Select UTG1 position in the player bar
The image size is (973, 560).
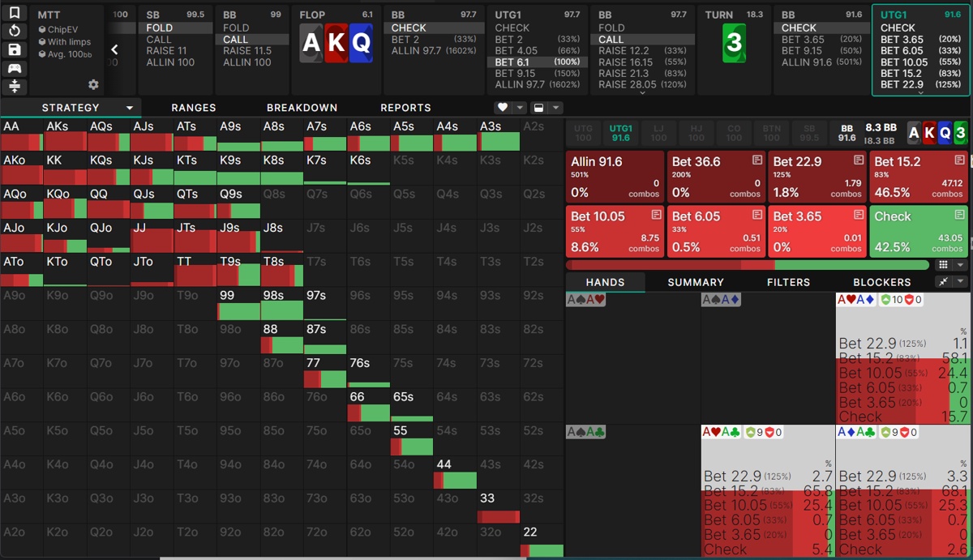point(620,133)
